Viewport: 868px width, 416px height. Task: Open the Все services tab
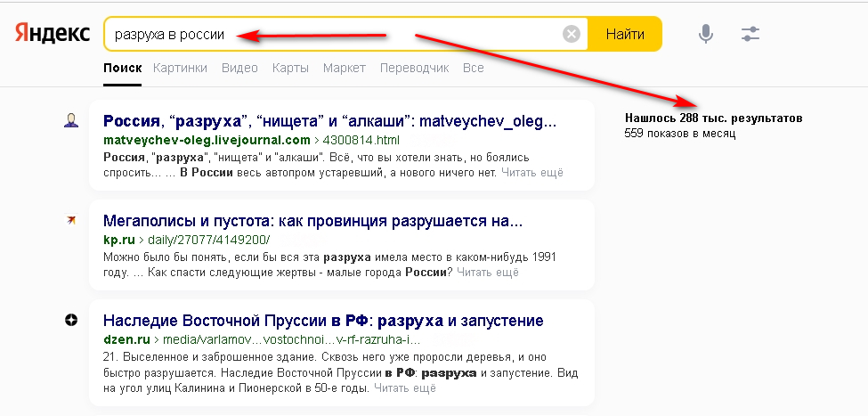click(x=474, y=68)
